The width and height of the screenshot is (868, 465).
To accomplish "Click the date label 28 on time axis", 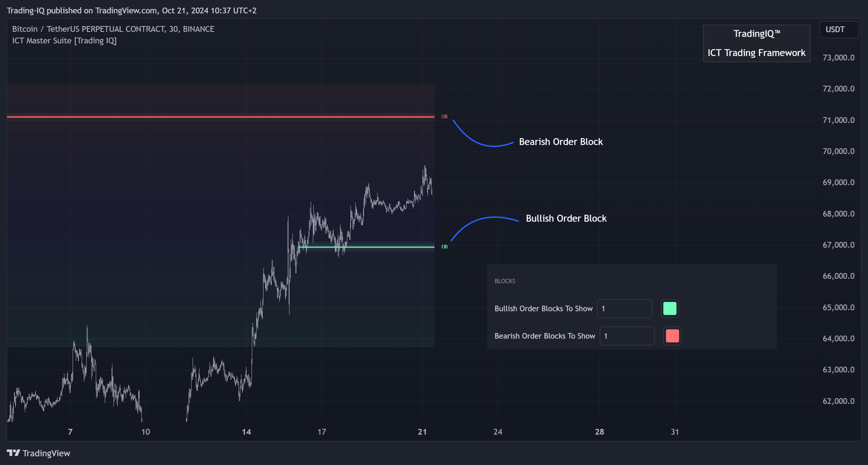I will point(600,432).
